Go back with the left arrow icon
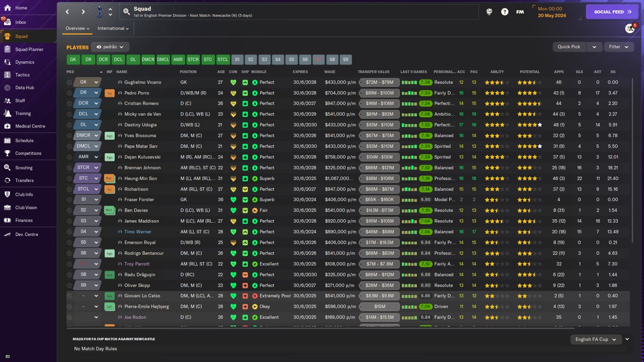The width and height of the screenshot is (644, 362). pyautogui.click(x=67, y=12)
